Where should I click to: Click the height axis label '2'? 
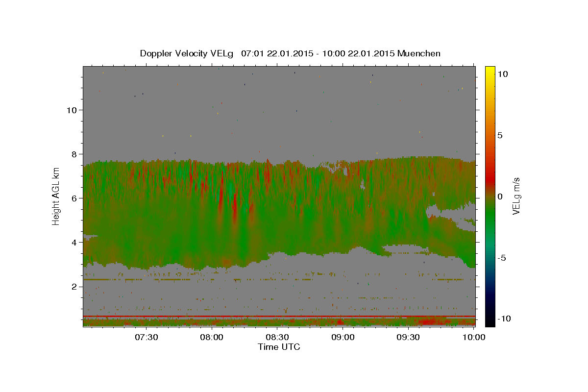74,286
